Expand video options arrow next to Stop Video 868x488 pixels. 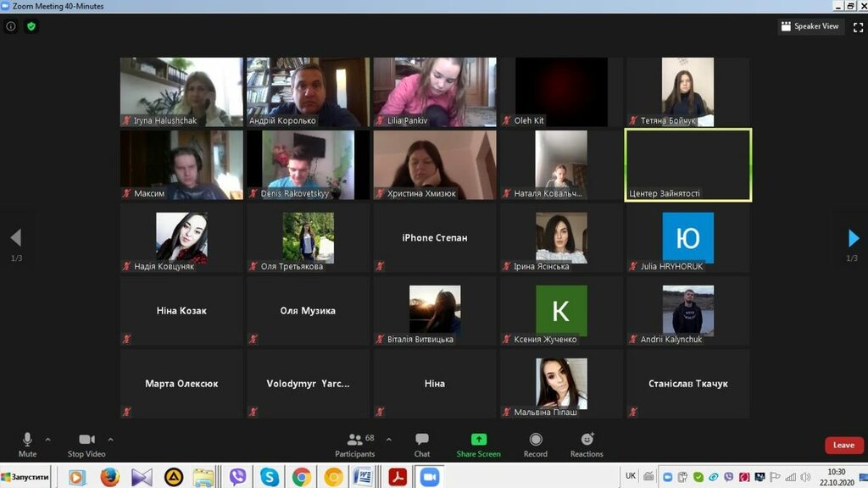click(x=110, y=440)
